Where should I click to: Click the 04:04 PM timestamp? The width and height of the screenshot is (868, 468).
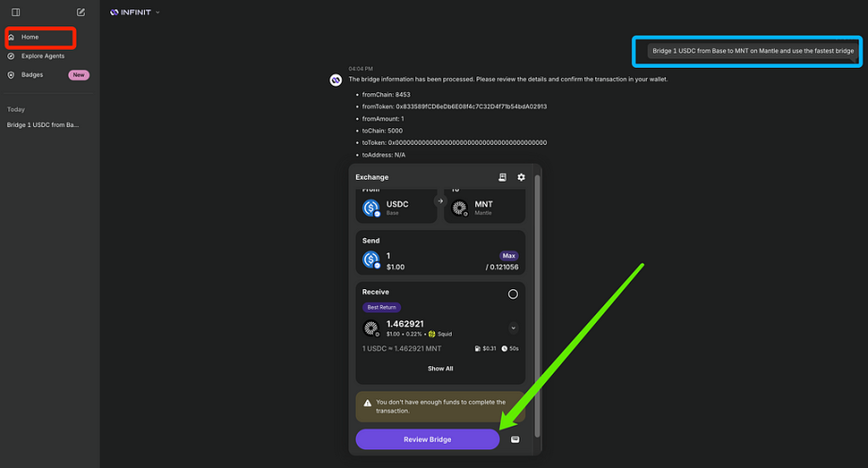(361, 70)
